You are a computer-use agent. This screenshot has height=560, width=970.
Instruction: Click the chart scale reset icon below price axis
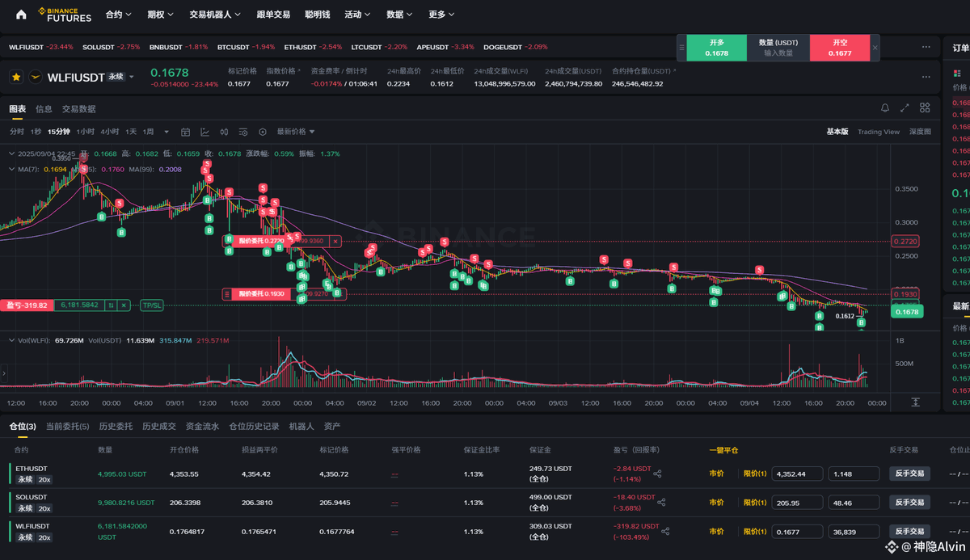[915, 402]
